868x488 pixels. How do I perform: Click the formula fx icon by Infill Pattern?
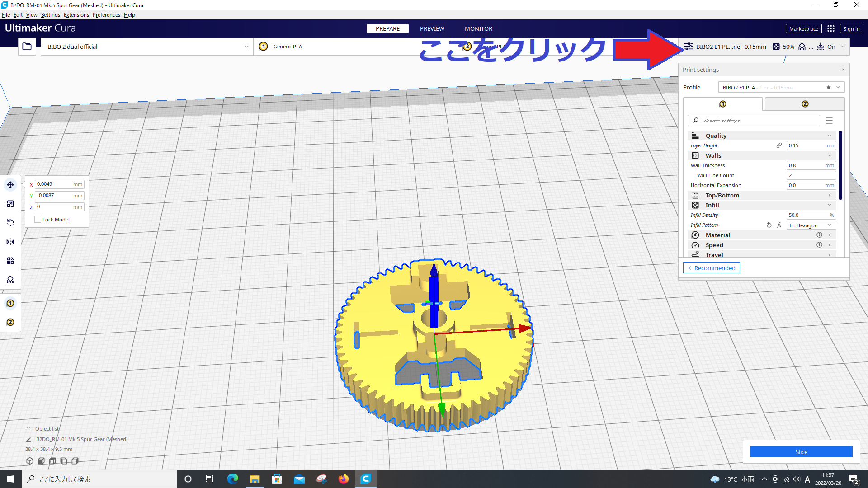pyautogui.click(x=779, y=225)
